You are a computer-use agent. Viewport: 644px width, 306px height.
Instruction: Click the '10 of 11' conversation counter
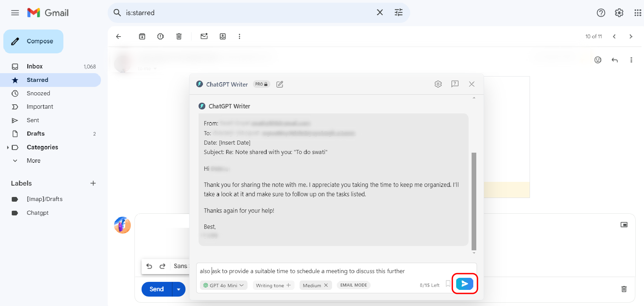click(x=593, y=36)
